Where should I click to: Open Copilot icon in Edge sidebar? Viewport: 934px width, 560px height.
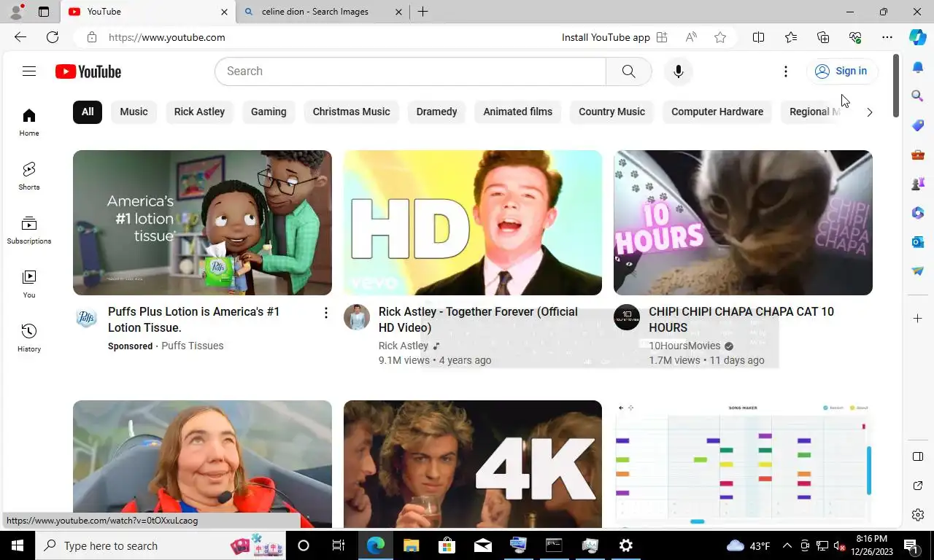tap(918, 37)
